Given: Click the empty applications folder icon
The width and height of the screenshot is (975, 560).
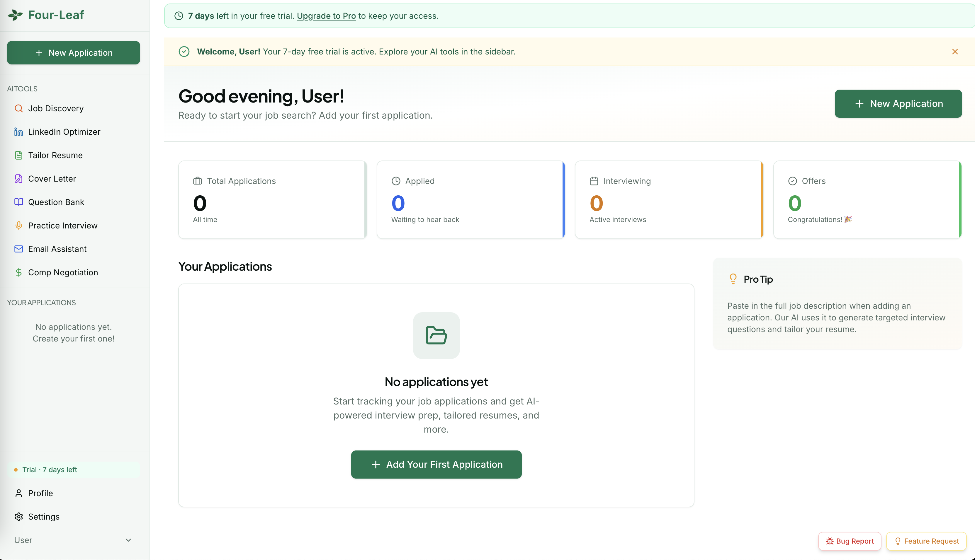Looking at the screenshot, I should pyautogui.click(x=436, y=335).
